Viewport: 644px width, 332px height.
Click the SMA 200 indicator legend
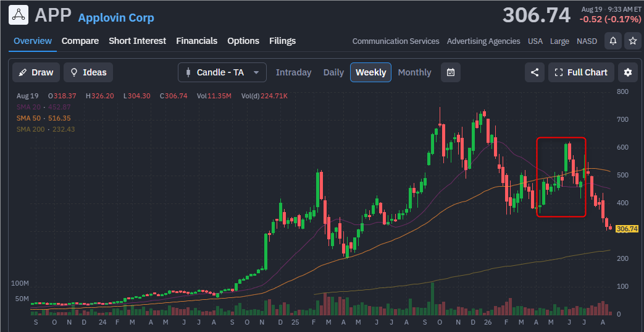(46, 129)
